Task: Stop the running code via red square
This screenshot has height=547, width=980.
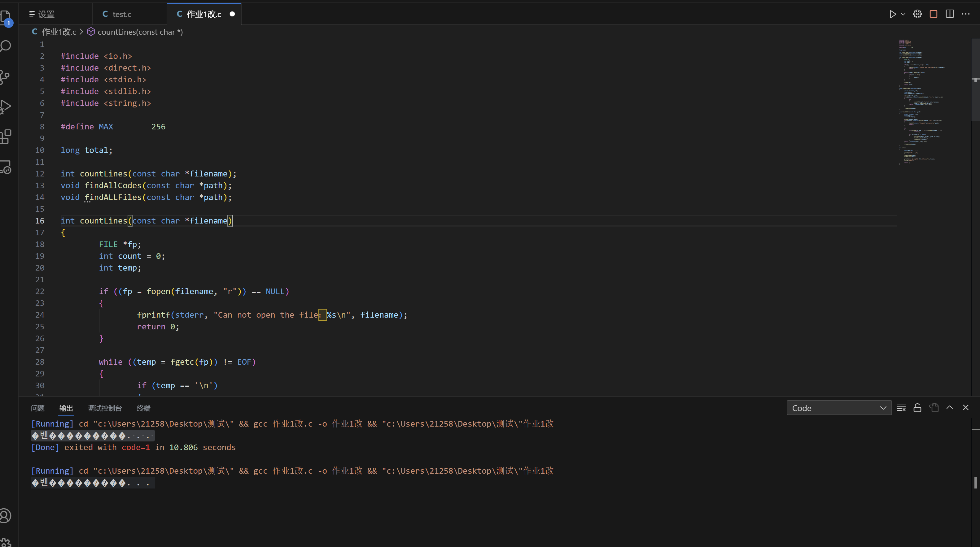Action: 934,14
